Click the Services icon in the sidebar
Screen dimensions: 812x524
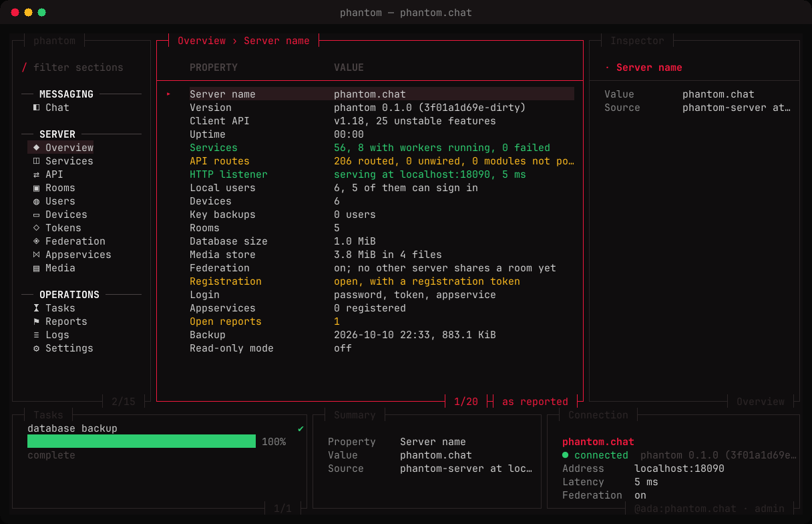[x=37, y=161]
